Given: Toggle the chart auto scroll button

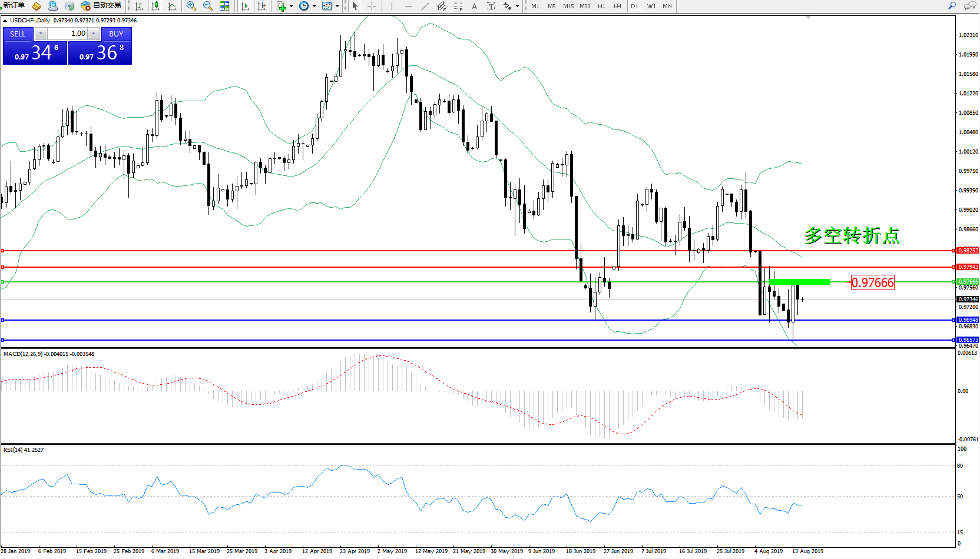Looking at the screenshot, I should pyautogui.click(x=245, y=6).
